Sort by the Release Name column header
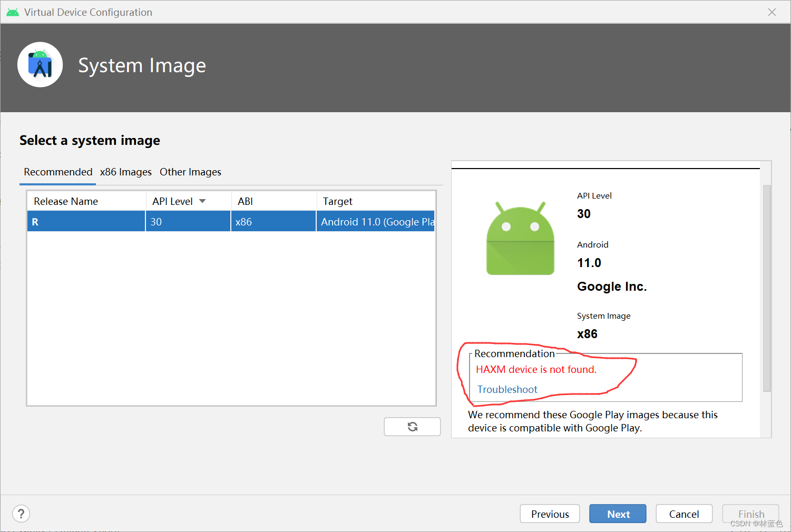791x532 pixels. [65, 201]
